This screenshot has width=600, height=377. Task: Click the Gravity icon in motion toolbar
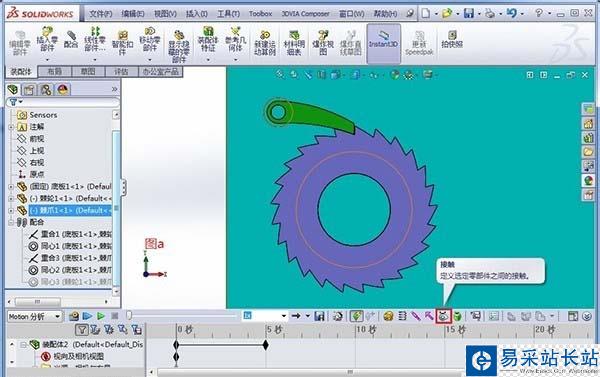(x=457, y=317)
